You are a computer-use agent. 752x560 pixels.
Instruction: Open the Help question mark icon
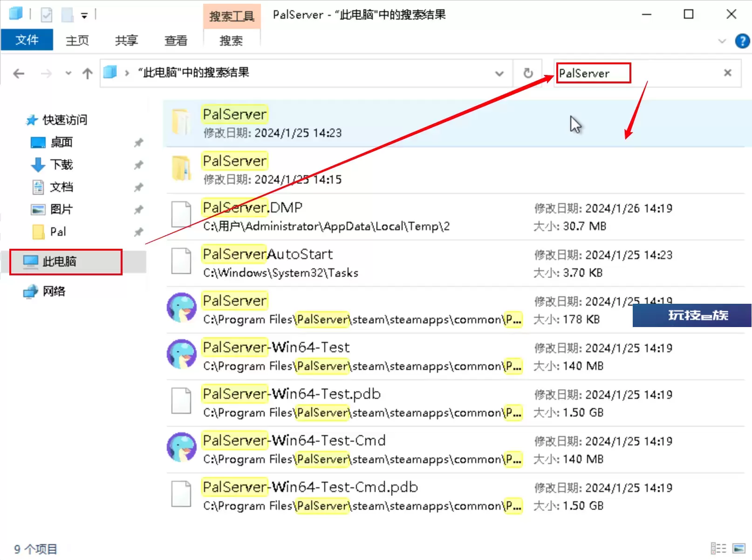[742, 41]
